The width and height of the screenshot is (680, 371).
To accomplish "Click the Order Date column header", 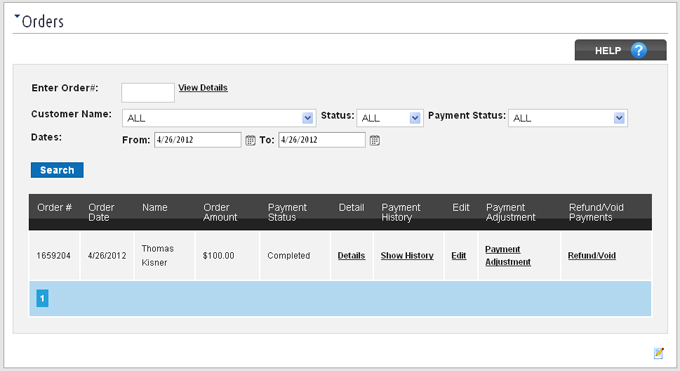I will [x=101, y=212].
